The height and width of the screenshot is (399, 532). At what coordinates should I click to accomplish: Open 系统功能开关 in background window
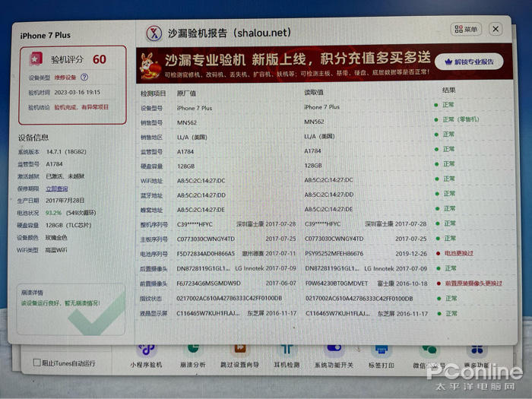coord(334,356)
